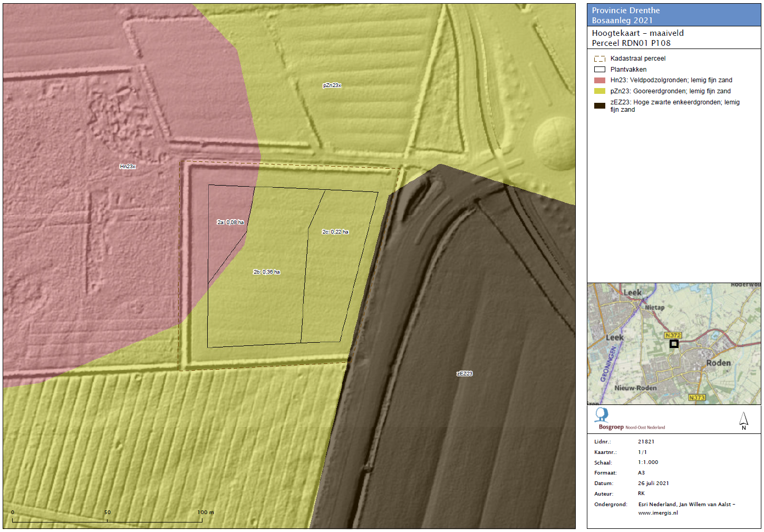Click the Bosgroep logo icon

[602, 415]
